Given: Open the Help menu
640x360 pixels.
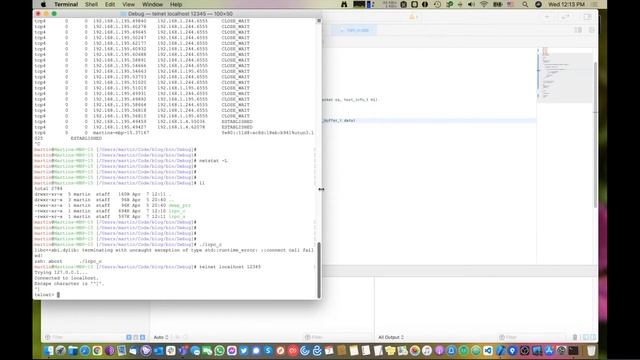Looking at the screenshot, I should pyautogui.click(x=176, y=4).
